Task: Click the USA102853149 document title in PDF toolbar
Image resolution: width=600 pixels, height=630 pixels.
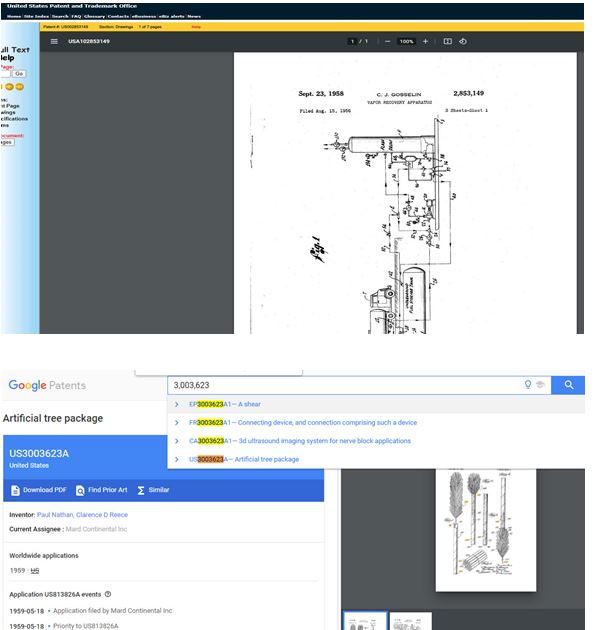Action: [89, 41]
